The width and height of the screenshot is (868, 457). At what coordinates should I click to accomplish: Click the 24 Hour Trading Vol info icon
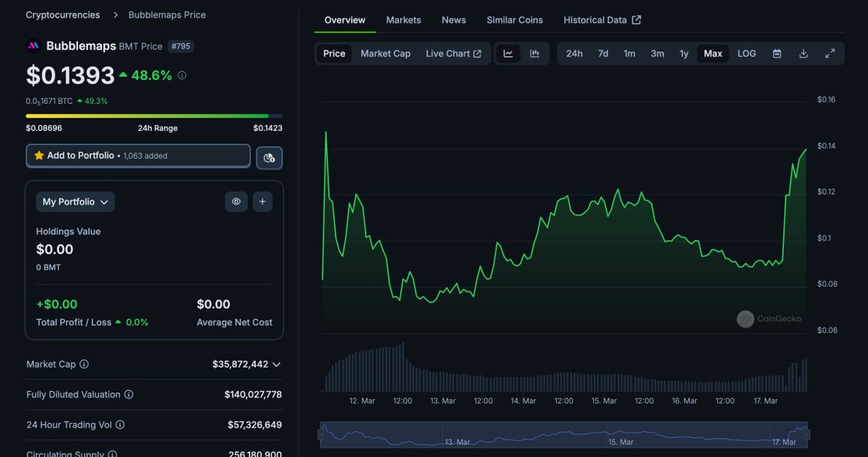120,425
